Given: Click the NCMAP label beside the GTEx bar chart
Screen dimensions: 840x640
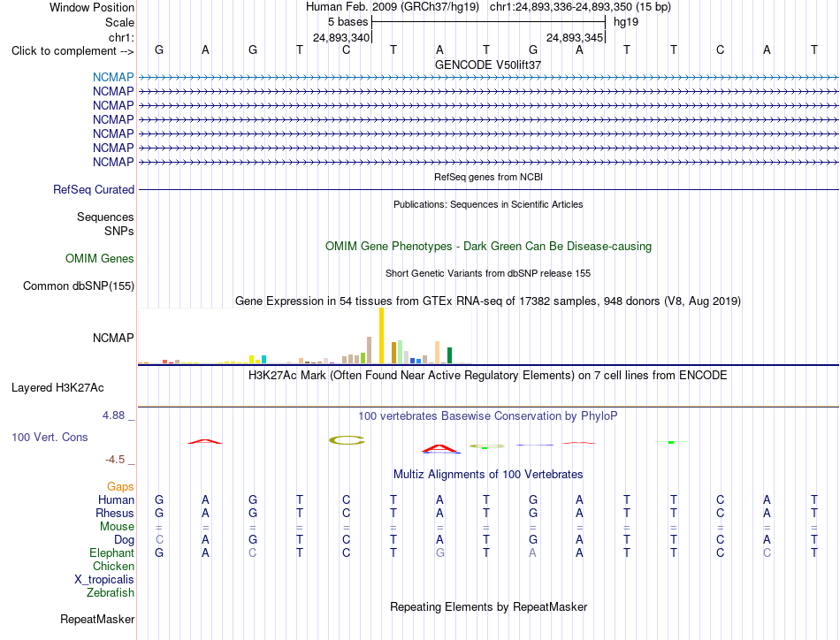Looking at the screenshot, I should coord(113,338).
